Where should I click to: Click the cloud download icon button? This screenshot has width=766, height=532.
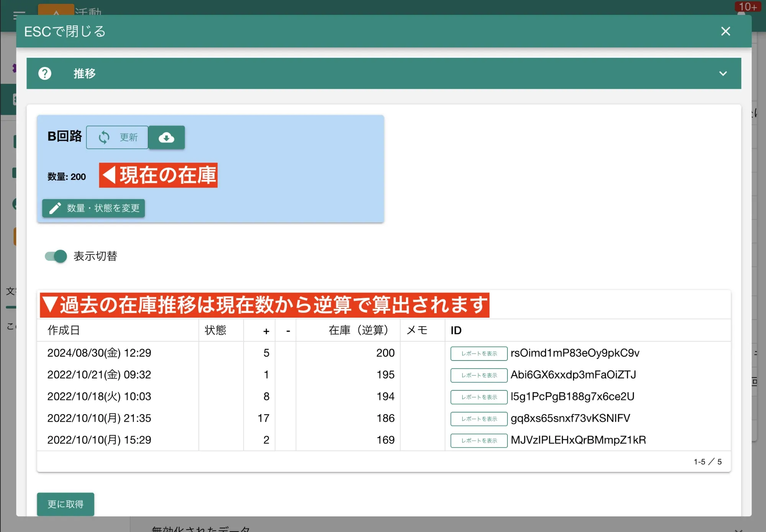point(166,137)
